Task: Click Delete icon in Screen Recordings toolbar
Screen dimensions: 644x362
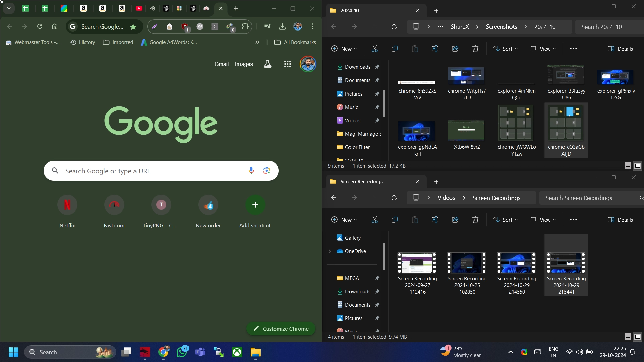Action: (x=475, y=220)
